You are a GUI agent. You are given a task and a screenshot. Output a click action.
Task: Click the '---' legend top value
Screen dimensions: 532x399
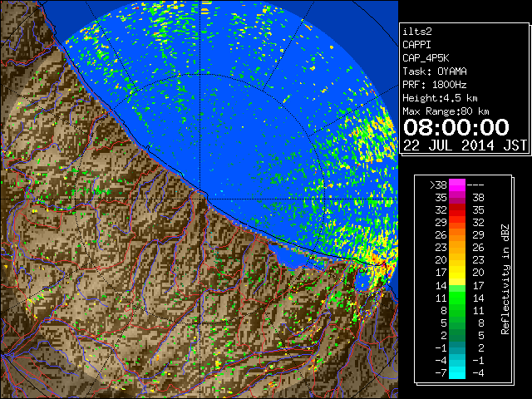(475, 185)
